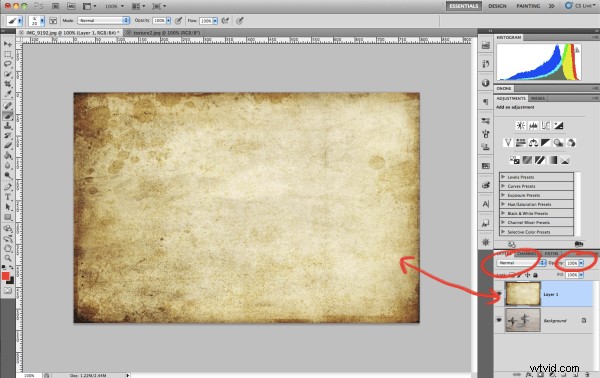Choose the Design workspace

point(497,6)
